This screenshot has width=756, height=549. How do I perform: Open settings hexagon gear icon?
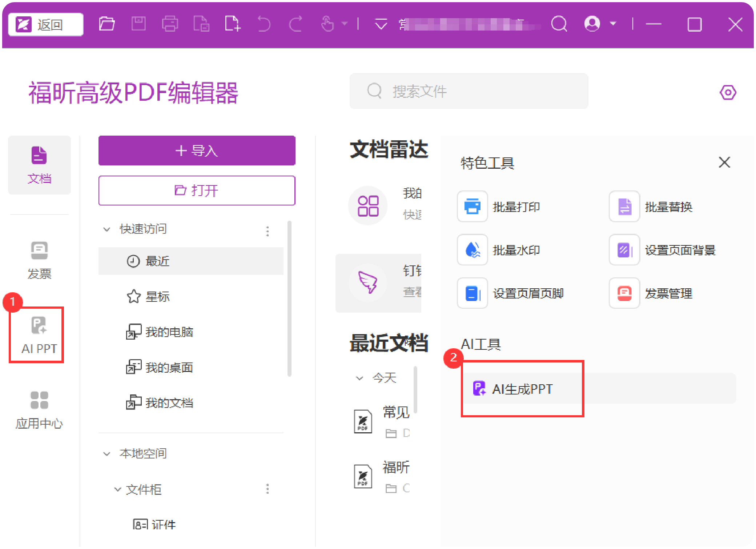728,93
